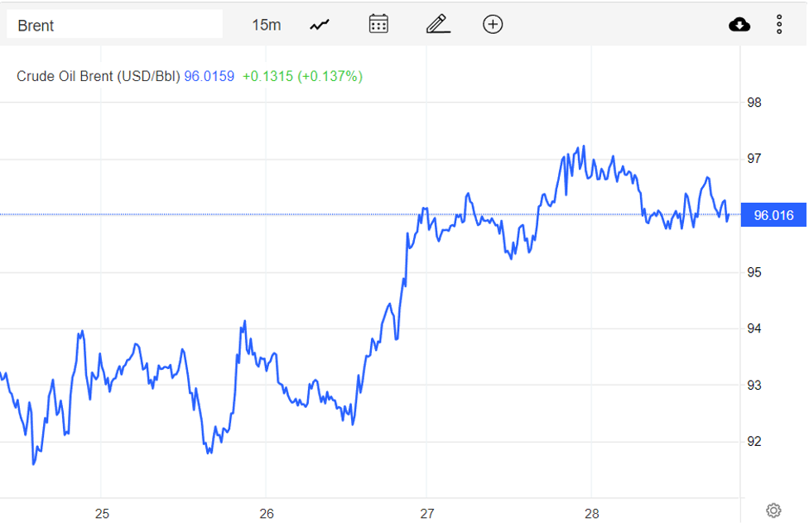Click the Brent symbol search field

114,25
